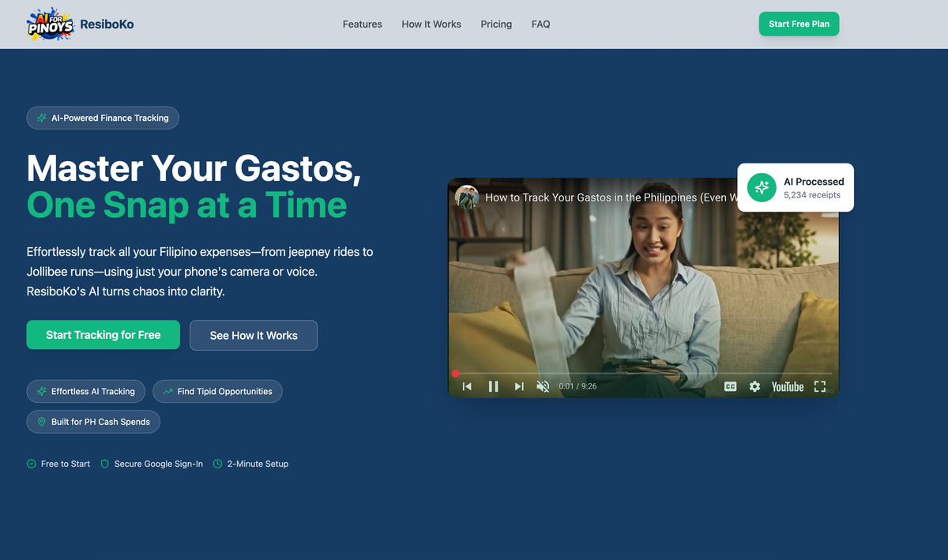Image resolution: width=948 pixels, height=560 pixels.
Task: Open the Features menu item
Action: click(362, 24)
